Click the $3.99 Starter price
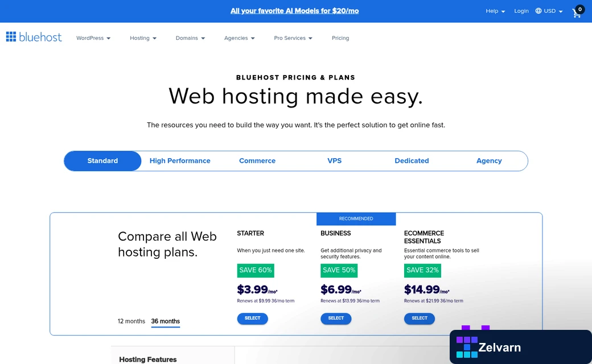Image resolution: width=592 pixels, height=364 pixels. [257, 289]
